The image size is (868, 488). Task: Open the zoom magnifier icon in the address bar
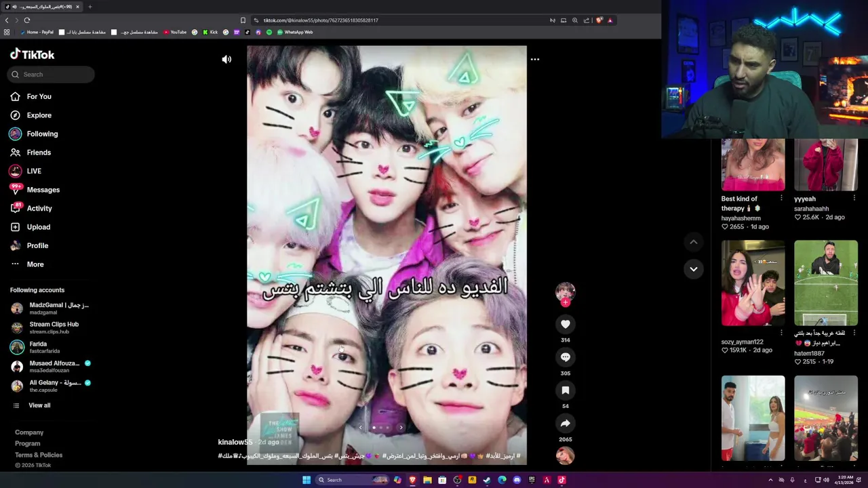575,20
